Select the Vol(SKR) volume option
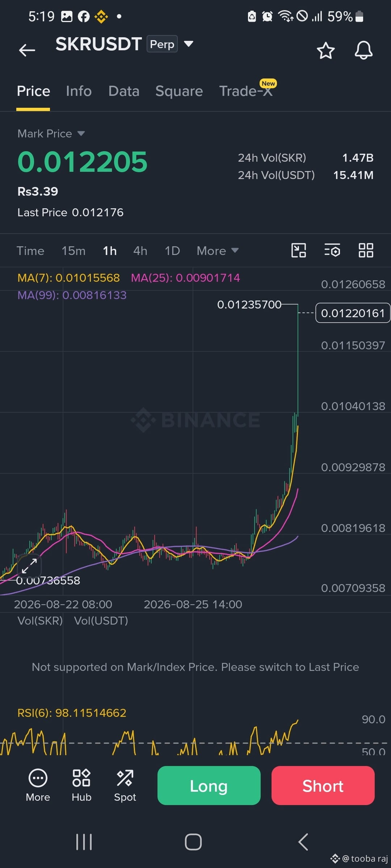This screenshot has width=391, height=868. point(40,621)
